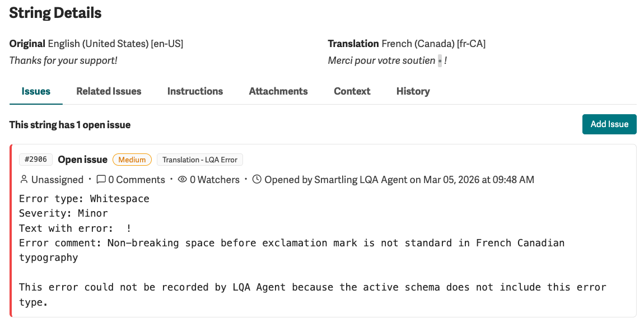The image size is (644, 332).
Task: Click the 0 Comments label
Action: click(x=137, y=179)
